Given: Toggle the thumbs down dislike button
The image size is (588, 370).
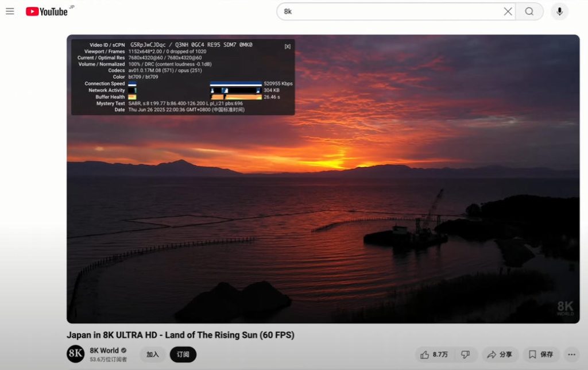Looking at the screenshot, I should (466, 354).
